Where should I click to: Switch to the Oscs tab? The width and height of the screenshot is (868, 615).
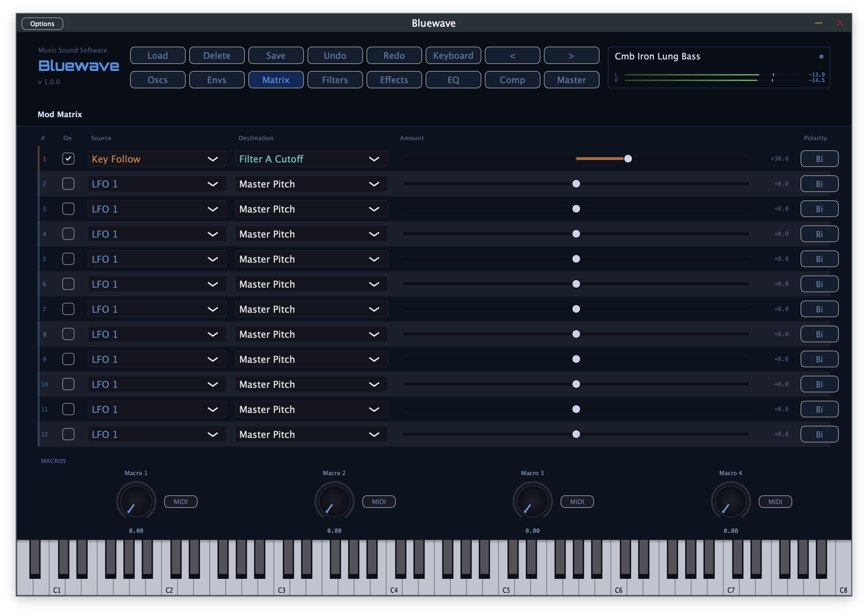click(158, 80)
